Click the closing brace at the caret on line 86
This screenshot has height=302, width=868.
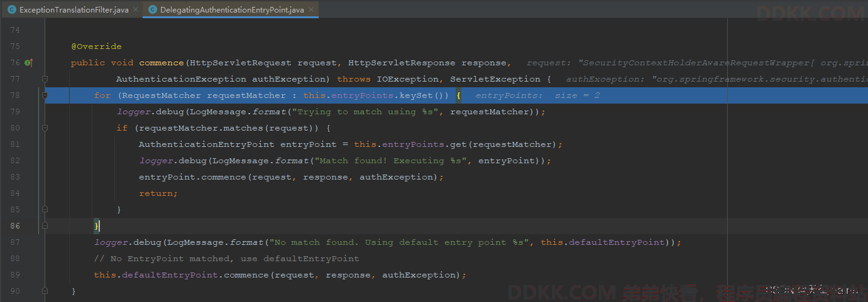point(97,226)
